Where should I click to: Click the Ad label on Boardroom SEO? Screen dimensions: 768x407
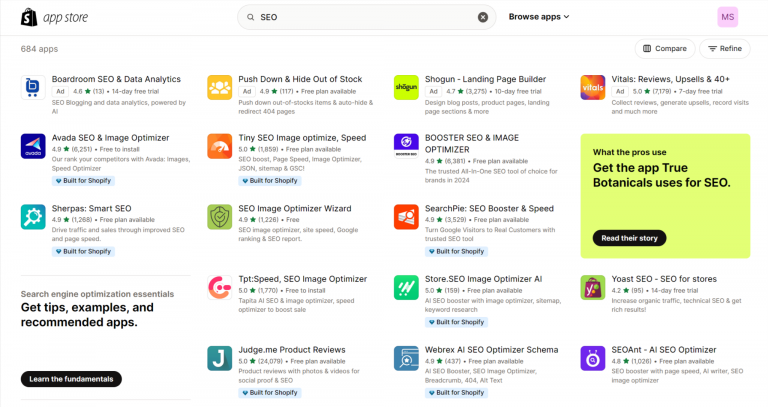pos(60,91)
